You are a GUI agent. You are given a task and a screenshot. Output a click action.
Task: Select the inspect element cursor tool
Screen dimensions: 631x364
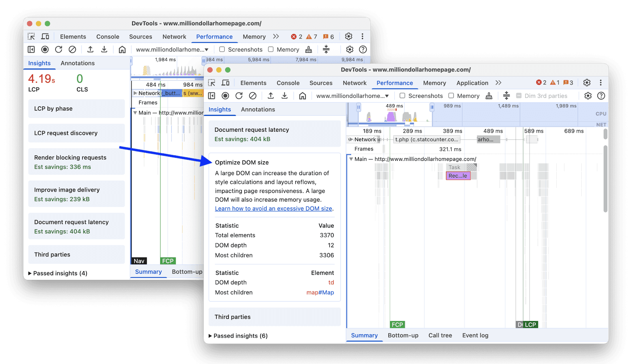(x=212, y=83)
